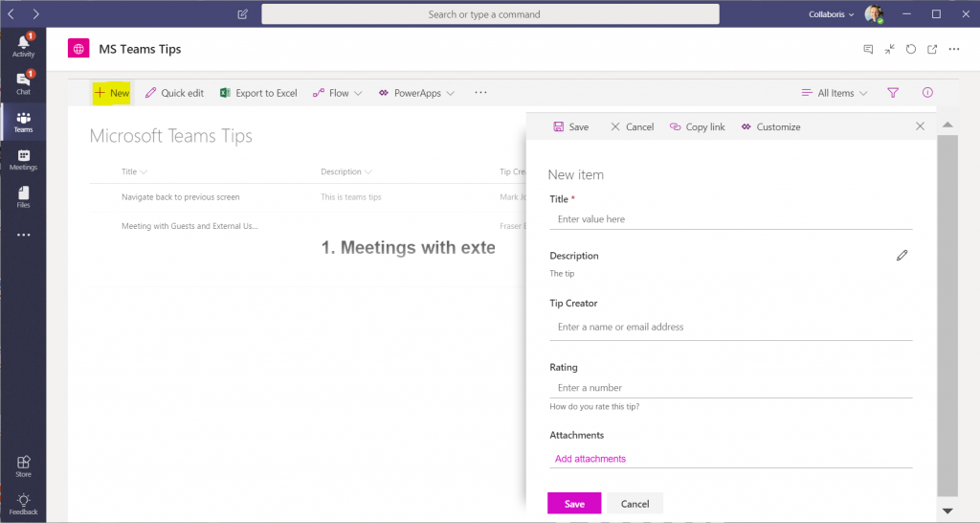
Task: Open the Description column header dropdown
Action: [x=346, y=171]
